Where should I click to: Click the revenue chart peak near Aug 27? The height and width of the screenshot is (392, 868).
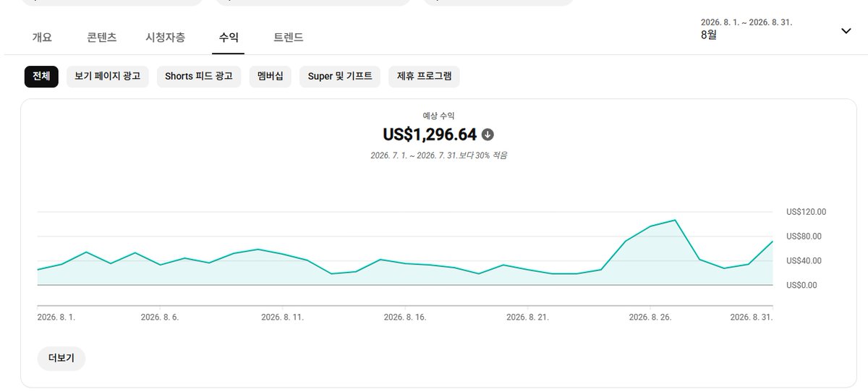675,220
